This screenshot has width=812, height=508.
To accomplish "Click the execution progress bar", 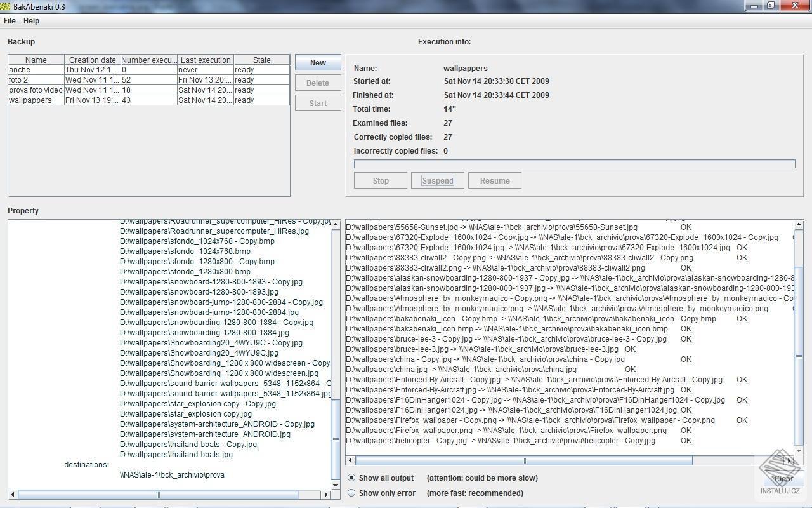I will pos(574,164).
